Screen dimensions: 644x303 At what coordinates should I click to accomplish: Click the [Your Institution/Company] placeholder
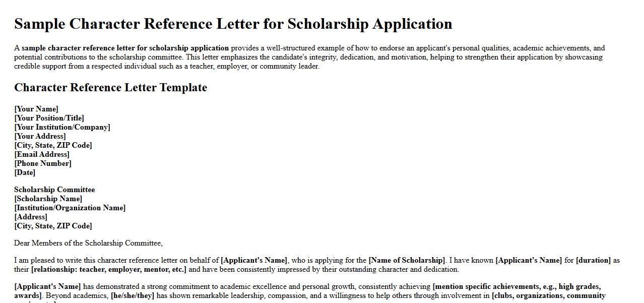pyautogui.click(x=62, y=127)
